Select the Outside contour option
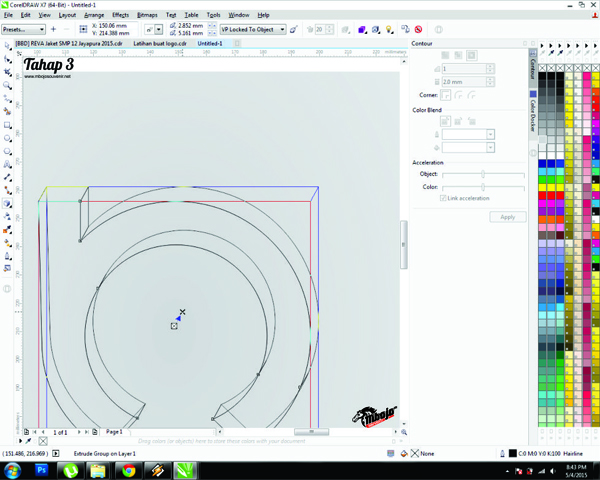The width and height of the screenshot is (600, 480). coord(472,56)
